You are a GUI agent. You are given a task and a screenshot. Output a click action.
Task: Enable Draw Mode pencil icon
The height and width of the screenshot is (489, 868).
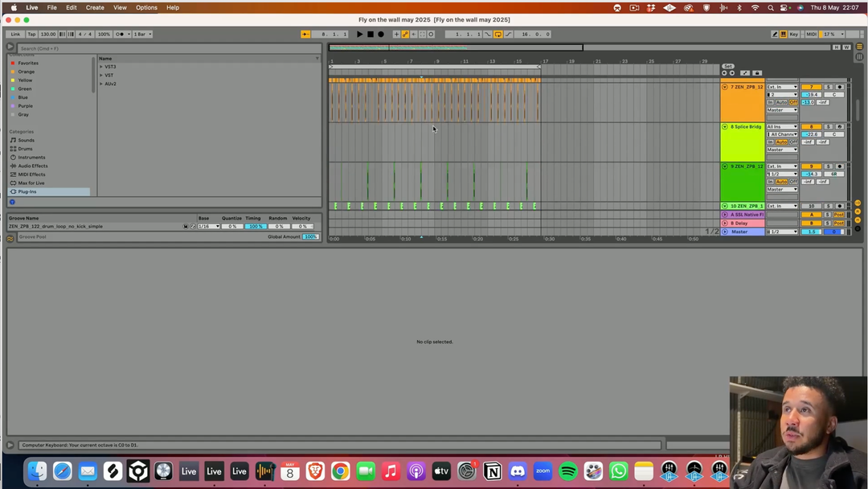coord(775,35)
